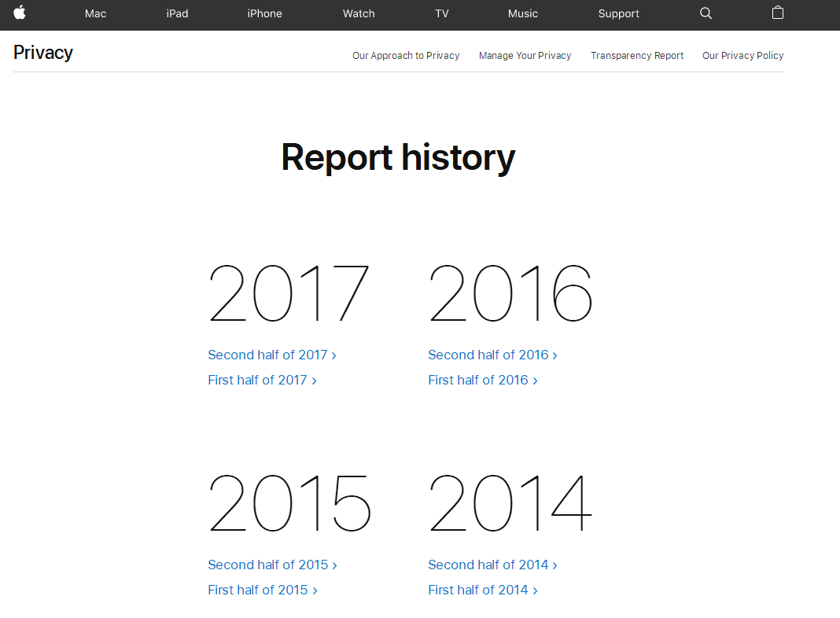840x618 pixels.
Task: Open the shopping bag icon
Action: [x=777, y=13]
